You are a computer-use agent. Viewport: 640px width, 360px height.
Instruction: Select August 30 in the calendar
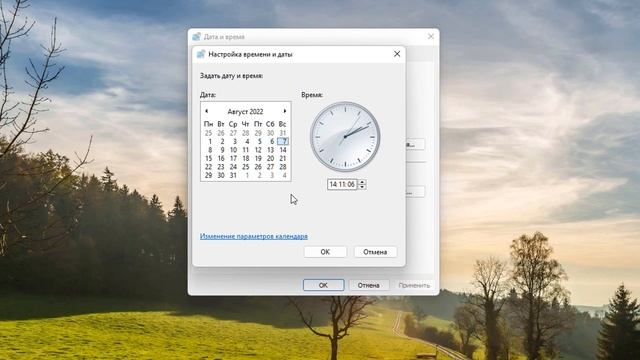point(221,176)
